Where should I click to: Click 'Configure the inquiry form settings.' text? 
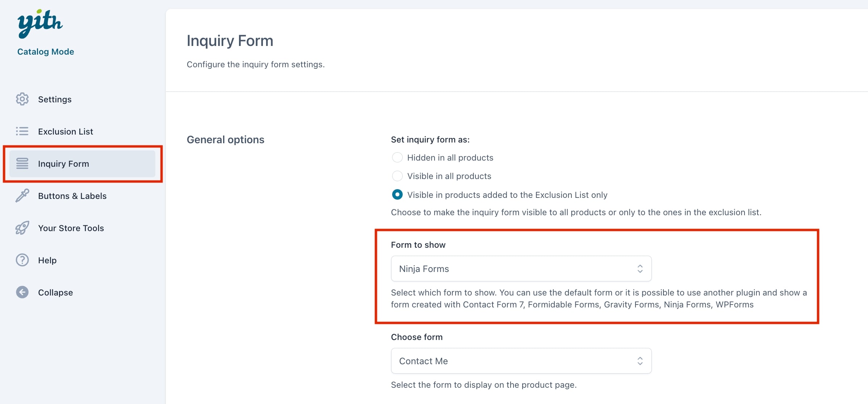click(x=256, y=64)
